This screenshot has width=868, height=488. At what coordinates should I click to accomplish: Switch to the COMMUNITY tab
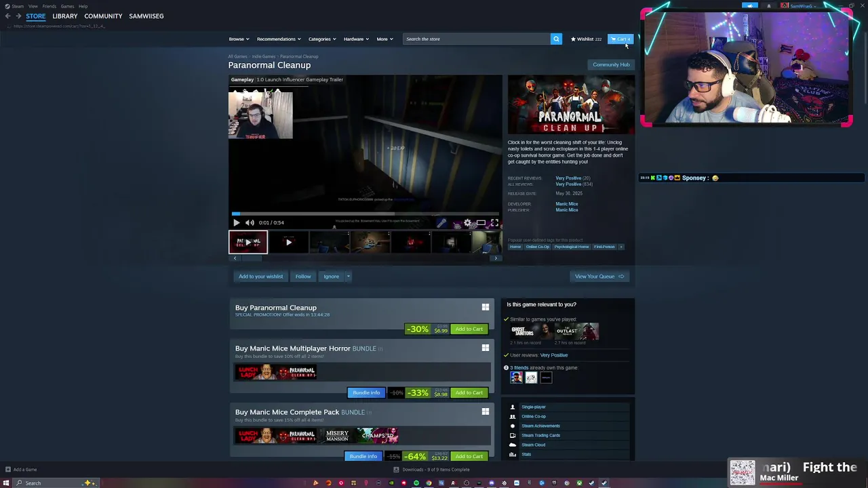coord(103,16)
